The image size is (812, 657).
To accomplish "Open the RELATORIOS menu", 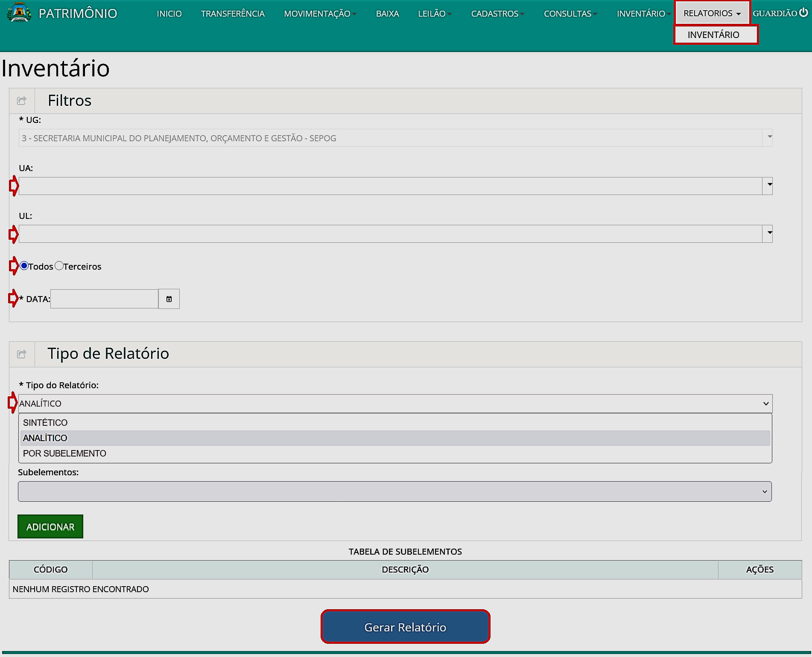I will point(712,13).
